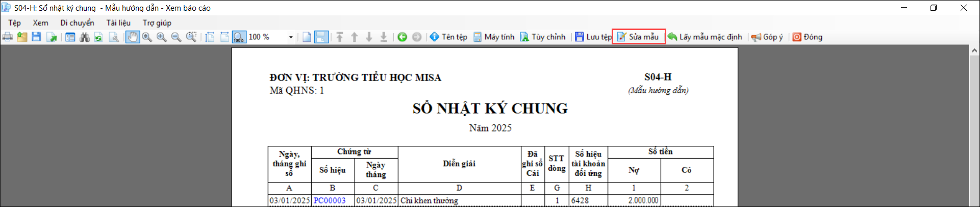Screen dimensions: 980x207
Task: Click the S04-H form code
Action: coord(658,77)
